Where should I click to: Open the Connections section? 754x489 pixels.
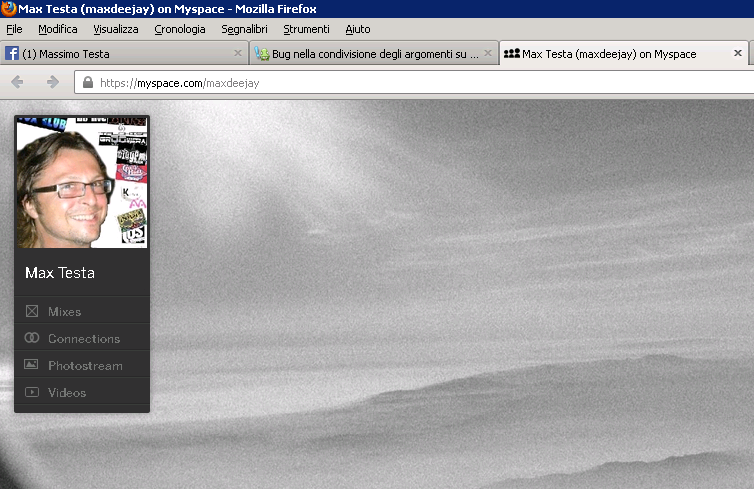[82, 338]
